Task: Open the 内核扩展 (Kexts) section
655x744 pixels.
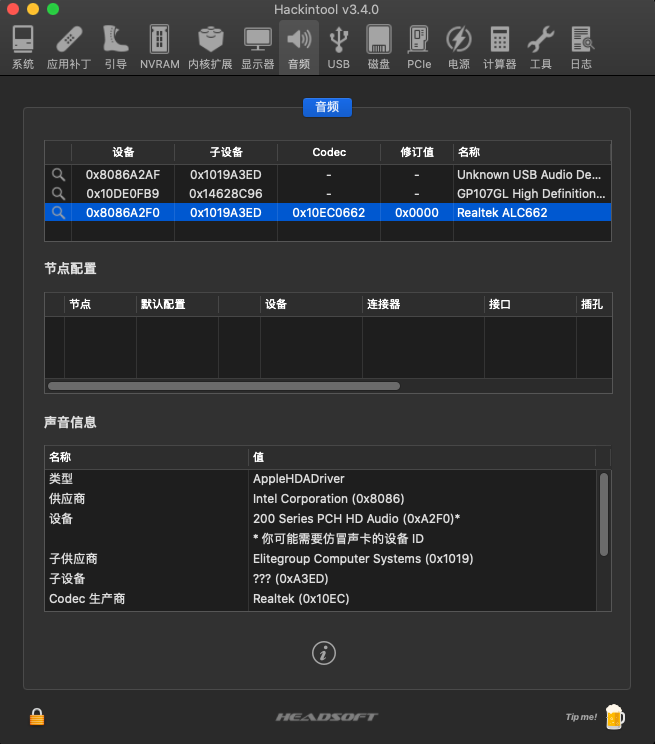Action: point(210,47)
